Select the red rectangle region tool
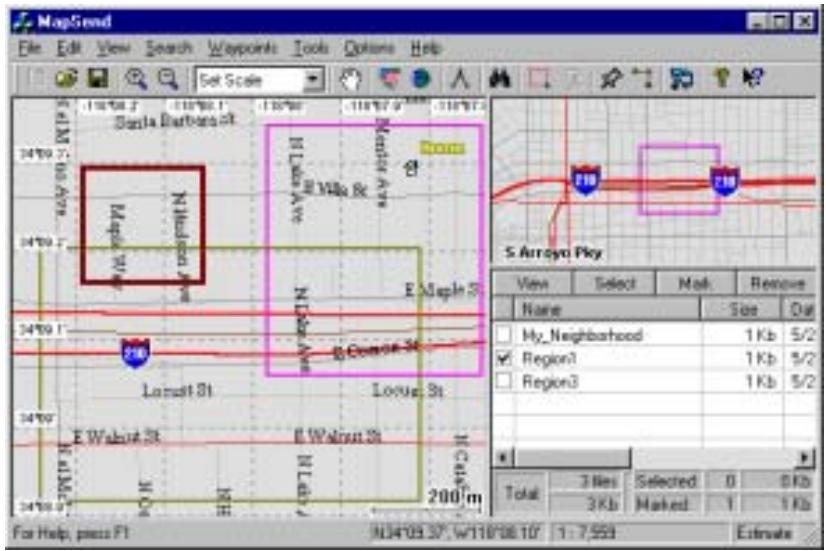 tap(539, 80)
